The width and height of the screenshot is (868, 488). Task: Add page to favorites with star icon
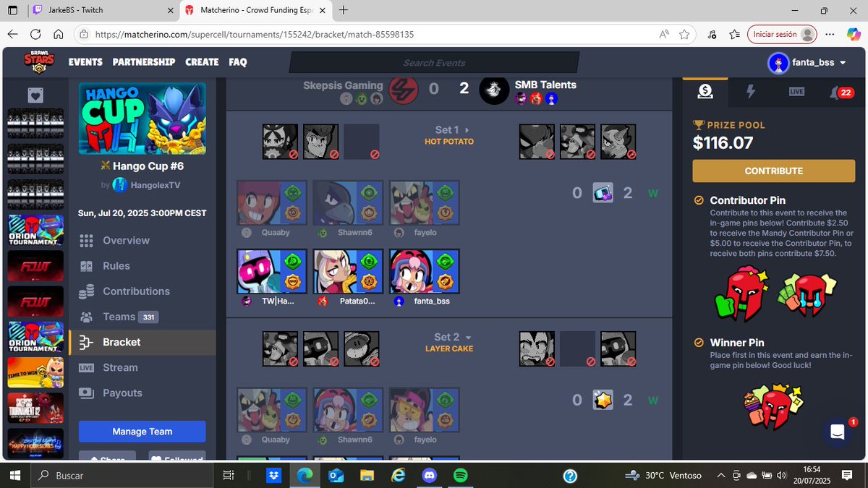684,34
